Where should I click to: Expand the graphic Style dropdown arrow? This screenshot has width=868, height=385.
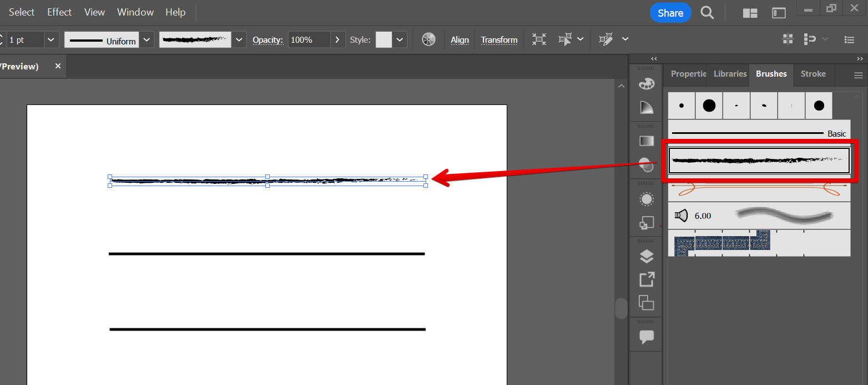point(400,39)
